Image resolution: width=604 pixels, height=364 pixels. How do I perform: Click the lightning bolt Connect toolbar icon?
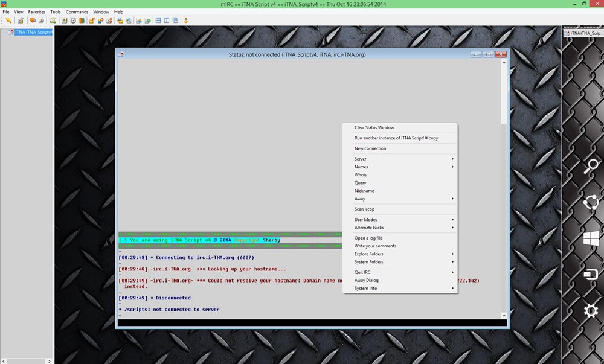[8, 21]
